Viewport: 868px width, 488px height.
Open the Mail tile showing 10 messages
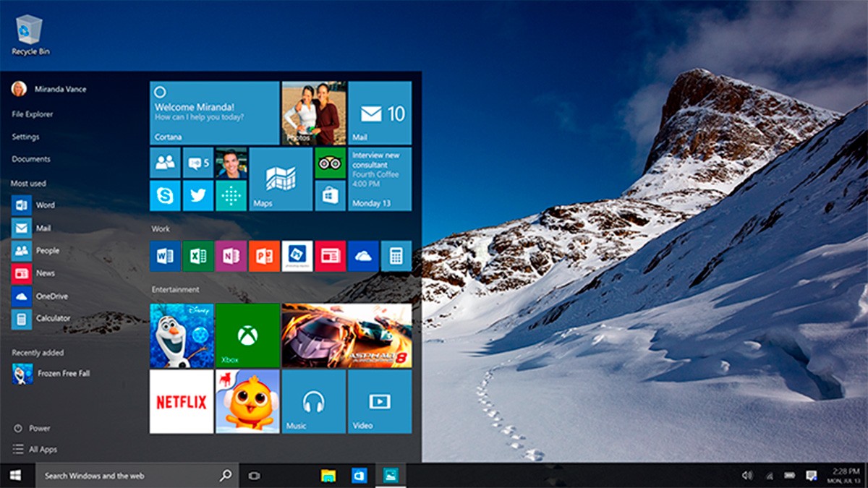coord(381,112)
